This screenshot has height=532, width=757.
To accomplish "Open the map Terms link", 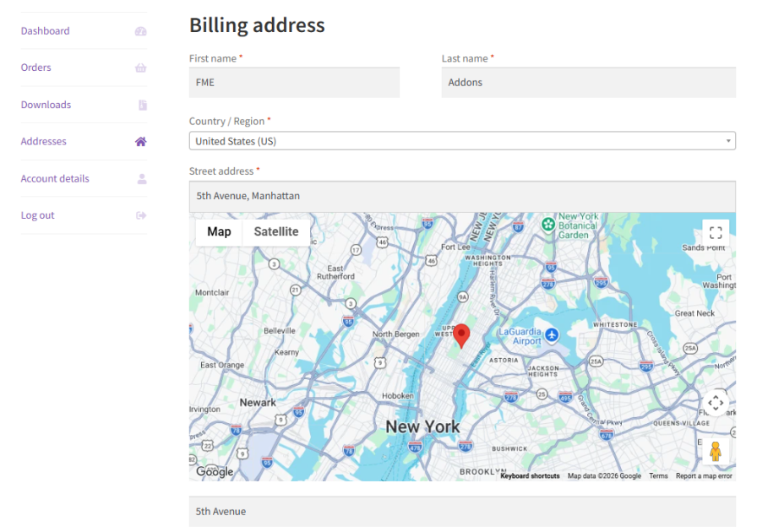I will tap(658, 476).
